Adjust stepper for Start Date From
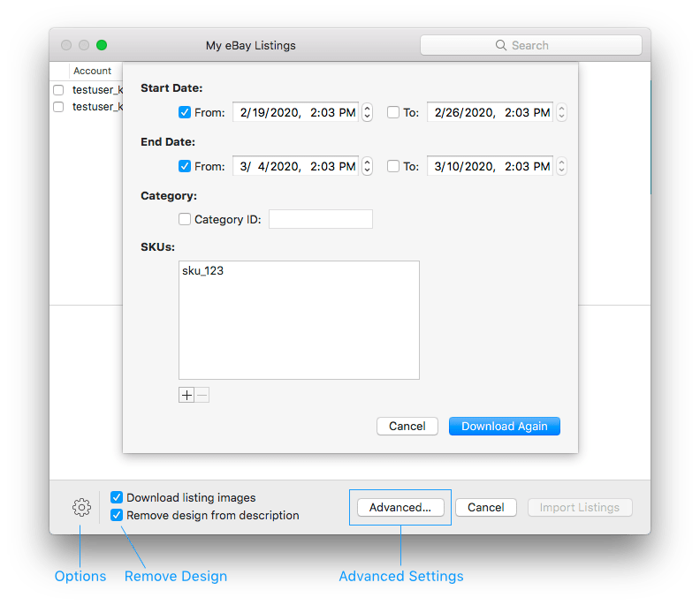Viewport: 700px width, 605px height. click(367, 112)
